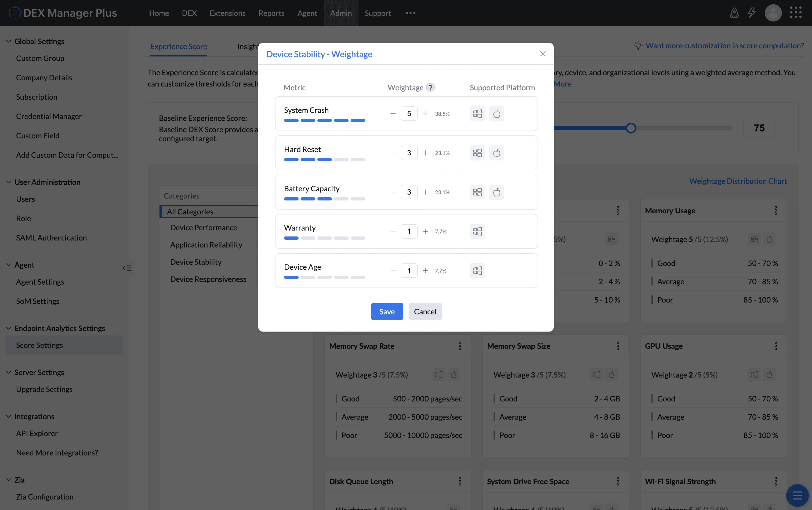Image resolution: width=812 pixels, height=510 pixels.
Task: Select Device Performance category
Action: point(203,228)
